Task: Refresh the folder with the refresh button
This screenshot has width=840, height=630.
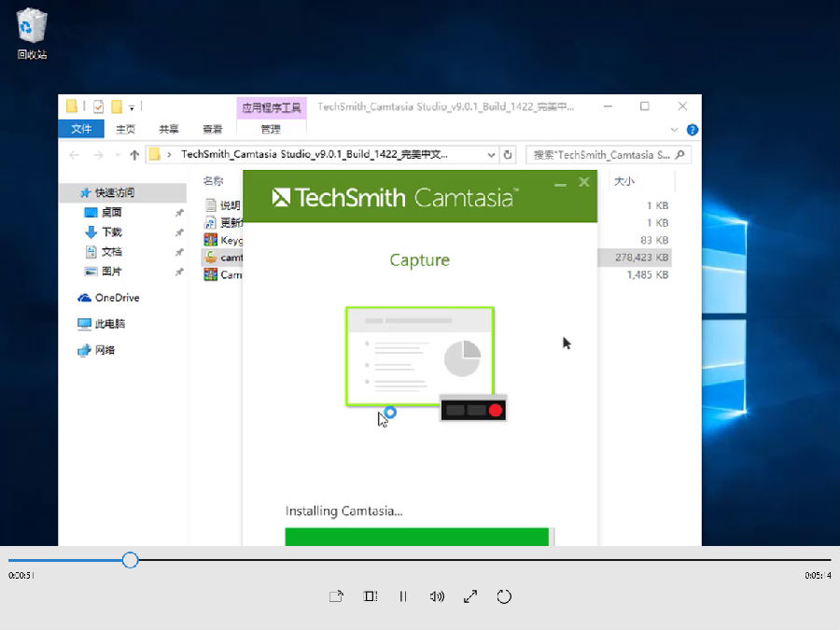Action: [508, 155]
